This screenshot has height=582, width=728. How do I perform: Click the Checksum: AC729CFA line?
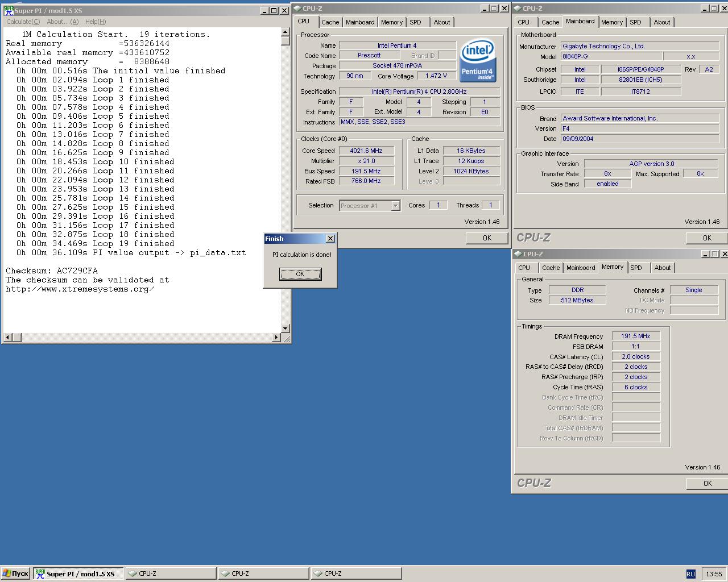pyautogui.click(x=52, y=271)
